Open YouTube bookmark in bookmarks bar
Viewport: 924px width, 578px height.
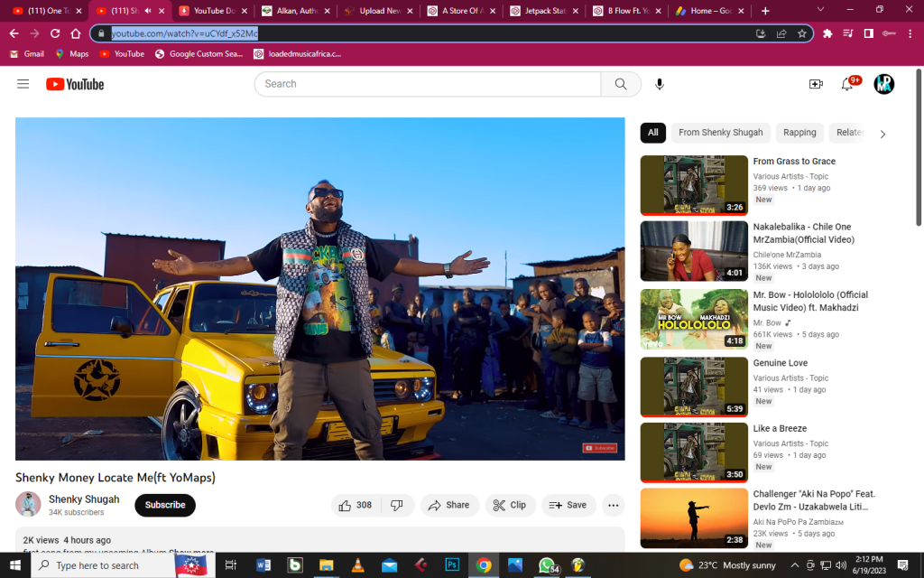(122, 53)
